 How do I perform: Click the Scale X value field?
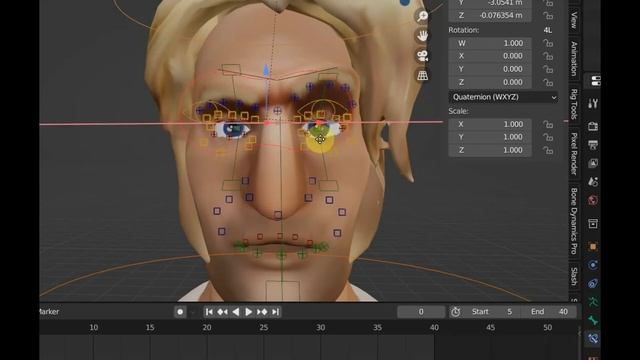tap(490, 124)
